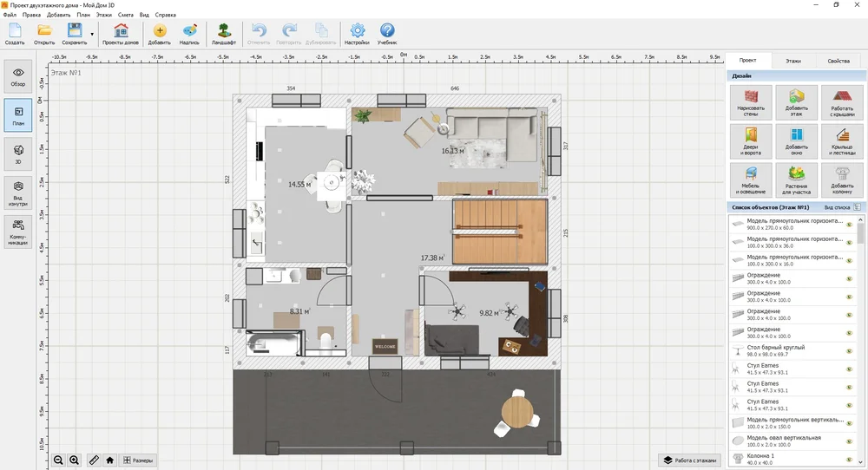This screenshot has height=470, width=868.
Task: Open the Работа с этажами panel
Action: tap(690, 460)
